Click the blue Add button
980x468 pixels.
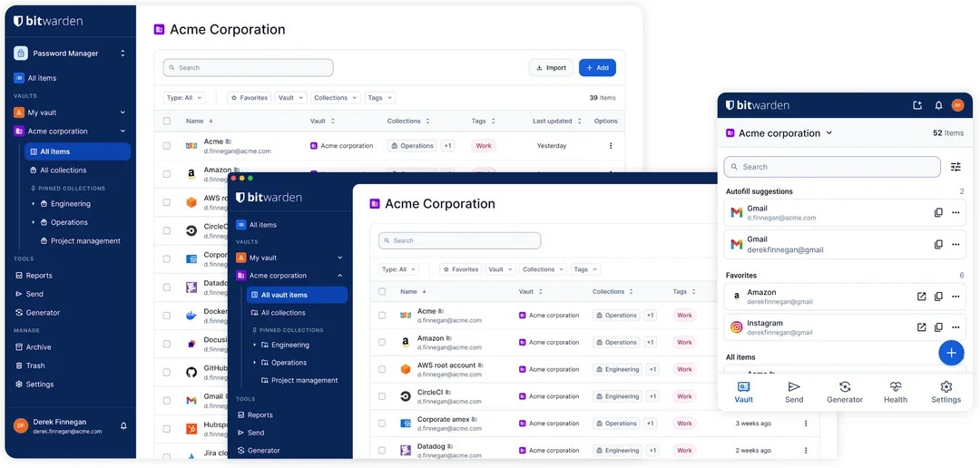pos(597,67)
